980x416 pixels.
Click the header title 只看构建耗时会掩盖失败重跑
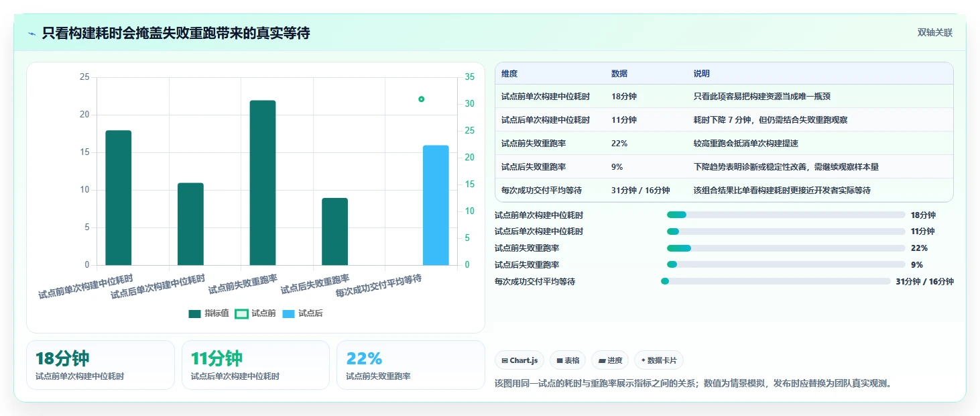[176, 33]
